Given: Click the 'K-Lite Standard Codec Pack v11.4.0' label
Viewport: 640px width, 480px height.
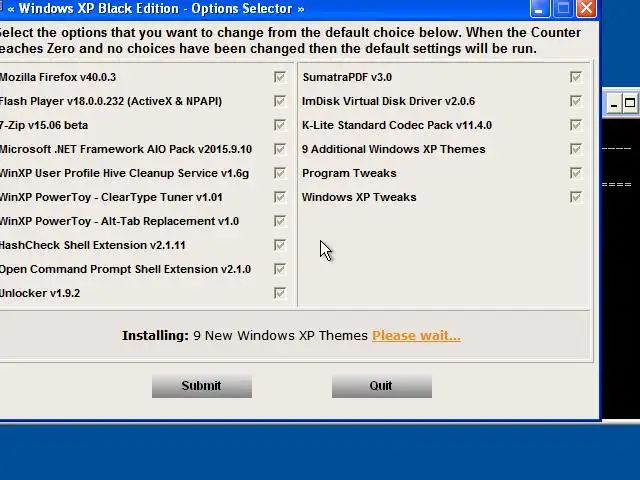Looking at the screenshot, I should pos(397,125).
